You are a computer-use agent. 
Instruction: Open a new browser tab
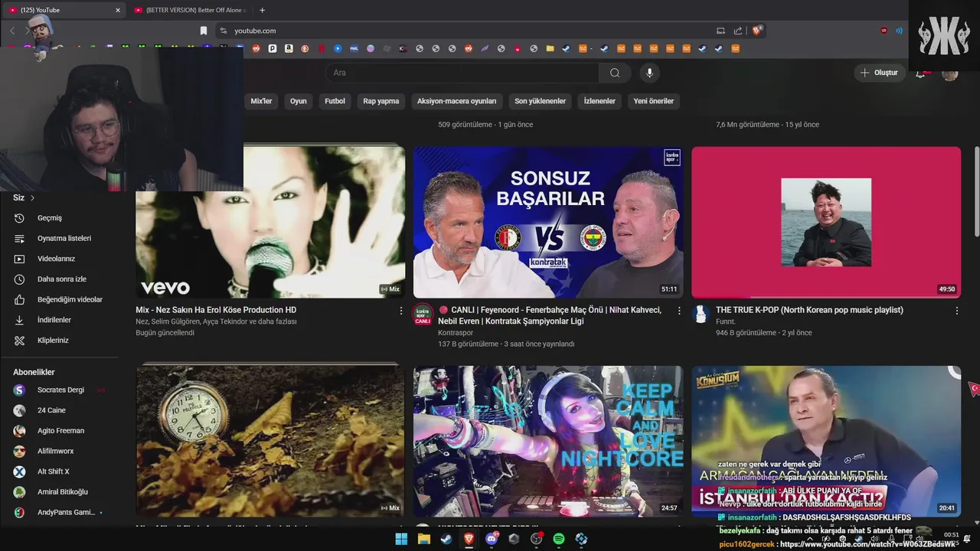click(262, 10)
